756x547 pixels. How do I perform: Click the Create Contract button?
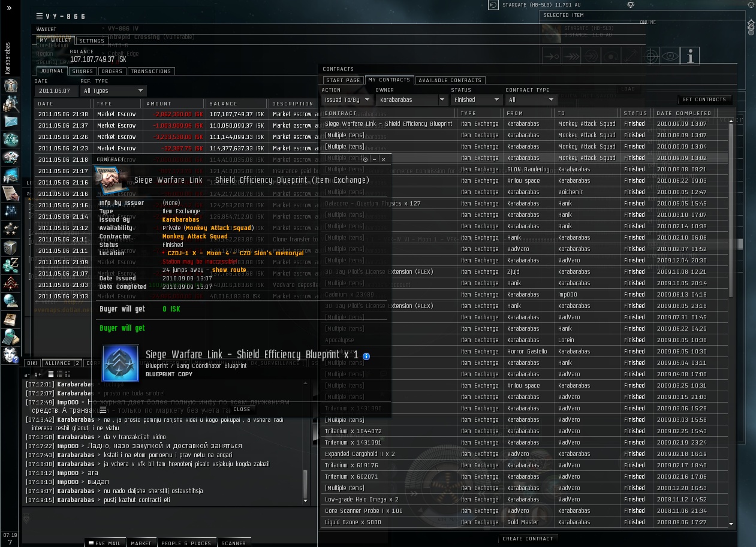coord(528,539)
